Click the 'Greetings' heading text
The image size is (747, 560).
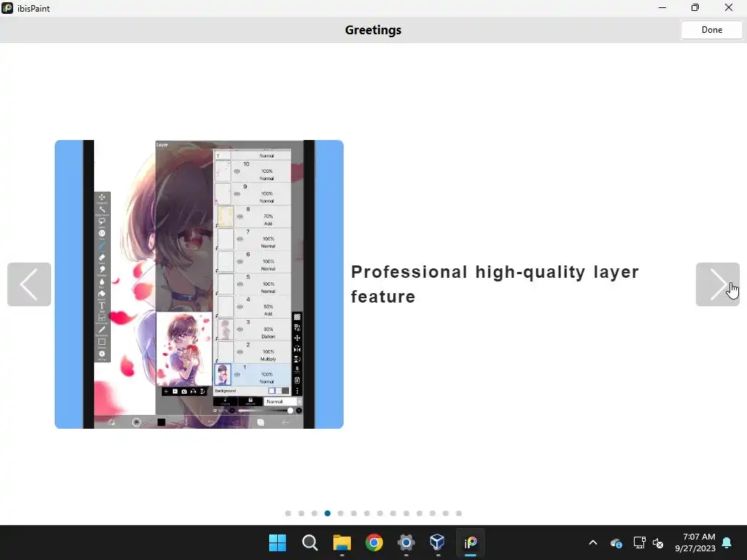pyautogui.click(x=373, y=30)
